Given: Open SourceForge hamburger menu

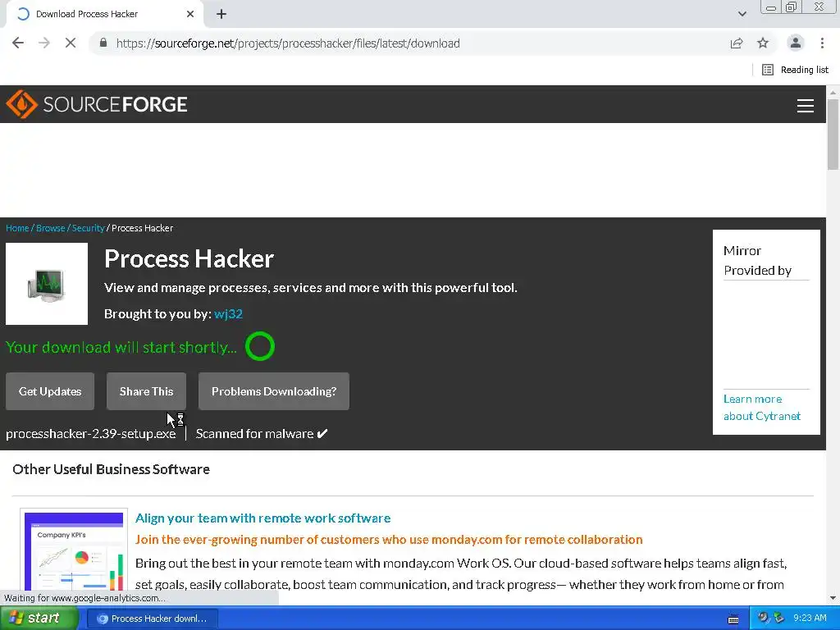Looking at the screenshot, I should [806, 106].
